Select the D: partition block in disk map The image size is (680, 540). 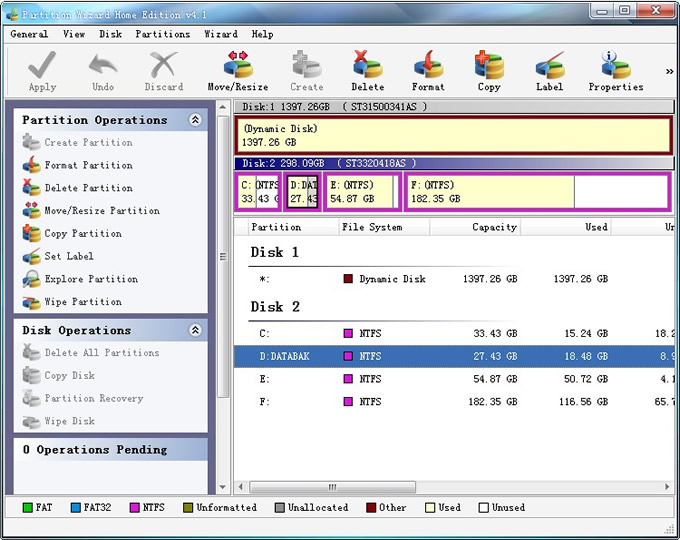[303, 192]
